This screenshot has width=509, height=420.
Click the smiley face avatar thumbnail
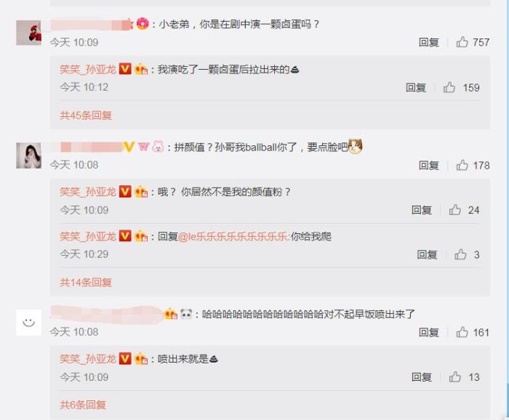[28, 323]
